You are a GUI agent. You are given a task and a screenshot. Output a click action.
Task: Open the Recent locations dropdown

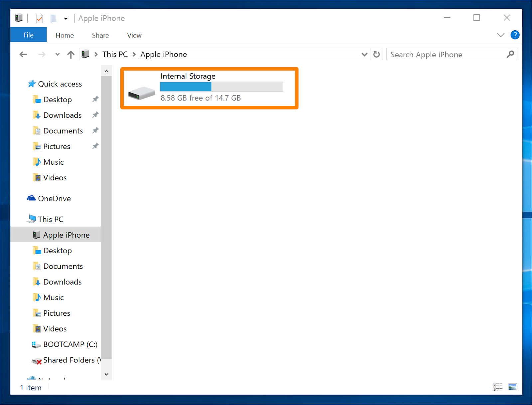point(58,54)
